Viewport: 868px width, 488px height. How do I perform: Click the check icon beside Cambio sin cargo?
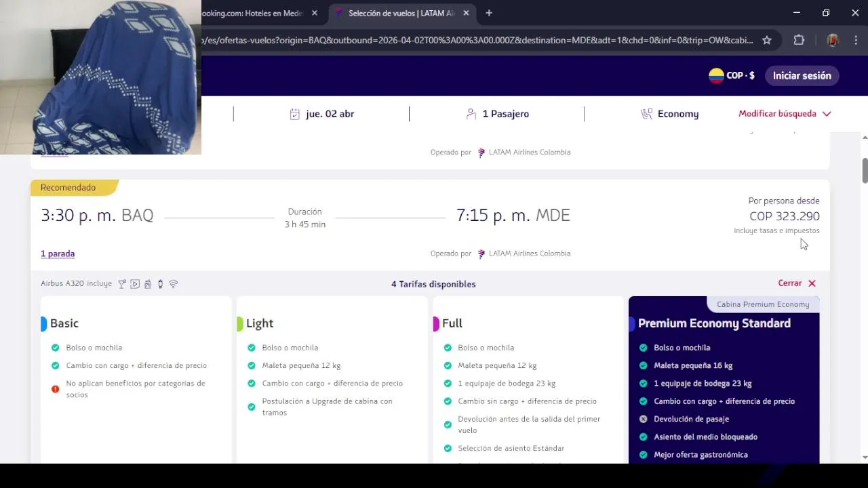448,401
